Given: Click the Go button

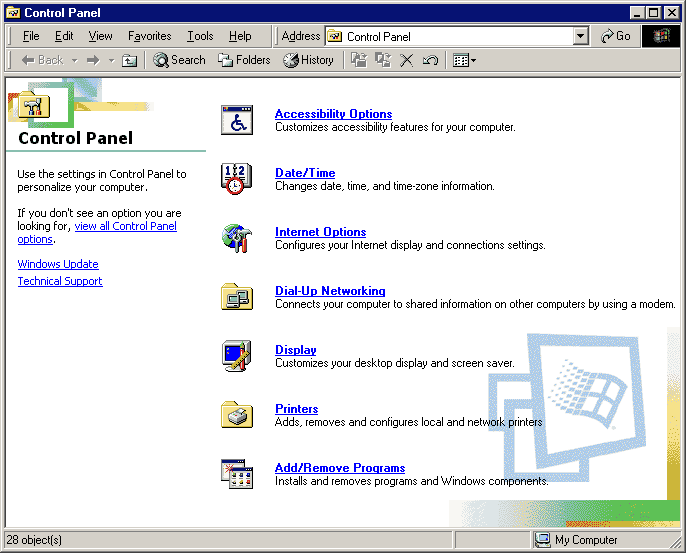Looking at the screenshot, I should [x=616, y=36].
